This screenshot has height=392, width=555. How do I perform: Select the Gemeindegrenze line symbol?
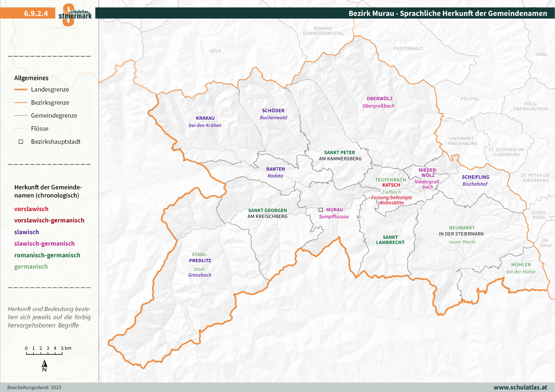[x=21, y=115]
